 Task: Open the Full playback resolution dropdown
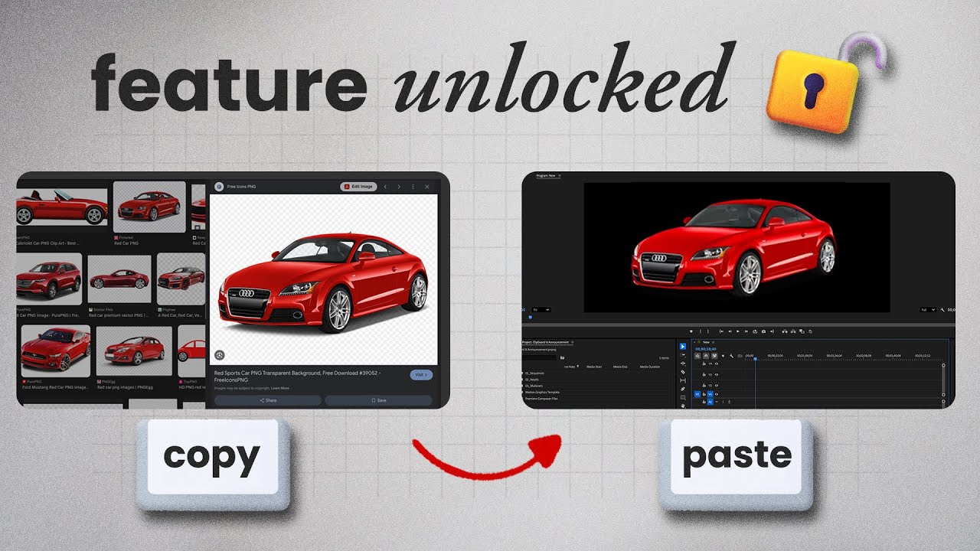pos(928,310)
